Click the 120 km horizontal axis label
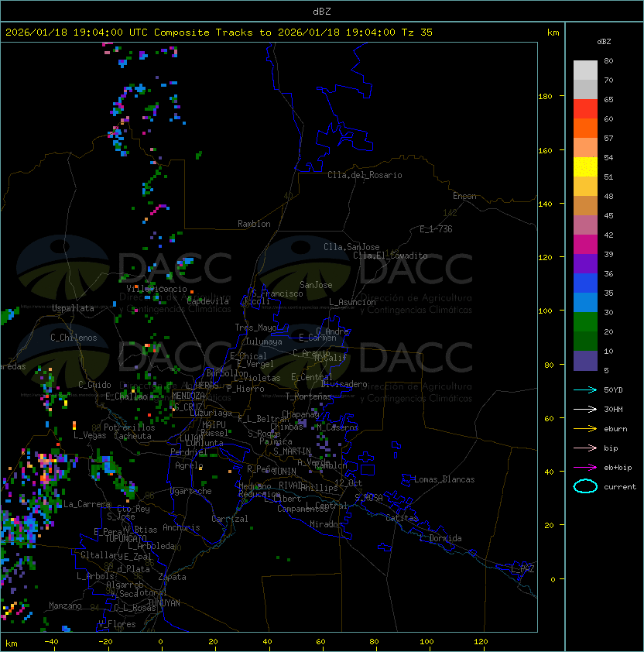The image size is (644, 652). tap(481, 642)
